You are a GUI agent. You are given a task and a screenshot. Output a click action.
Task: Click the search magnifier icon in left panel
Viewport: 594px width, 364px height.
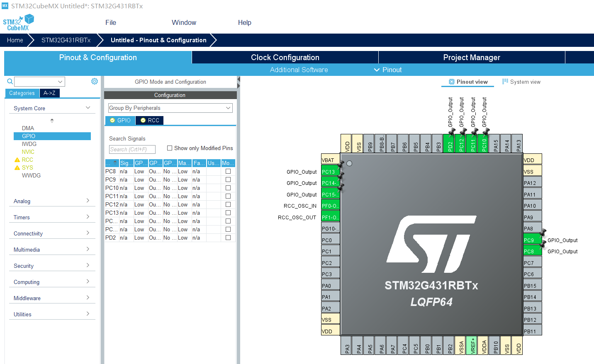(x=9, y=81)
